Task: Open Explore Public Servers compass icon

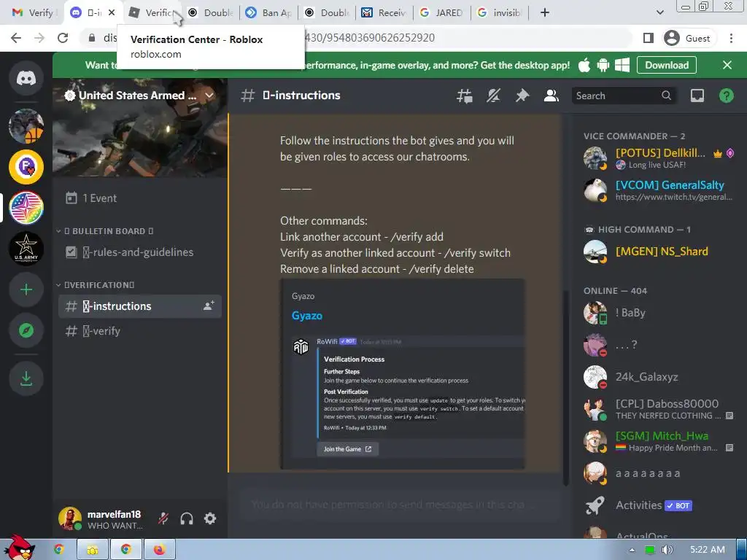Action: pyautogui.click(x=26, y=330)
